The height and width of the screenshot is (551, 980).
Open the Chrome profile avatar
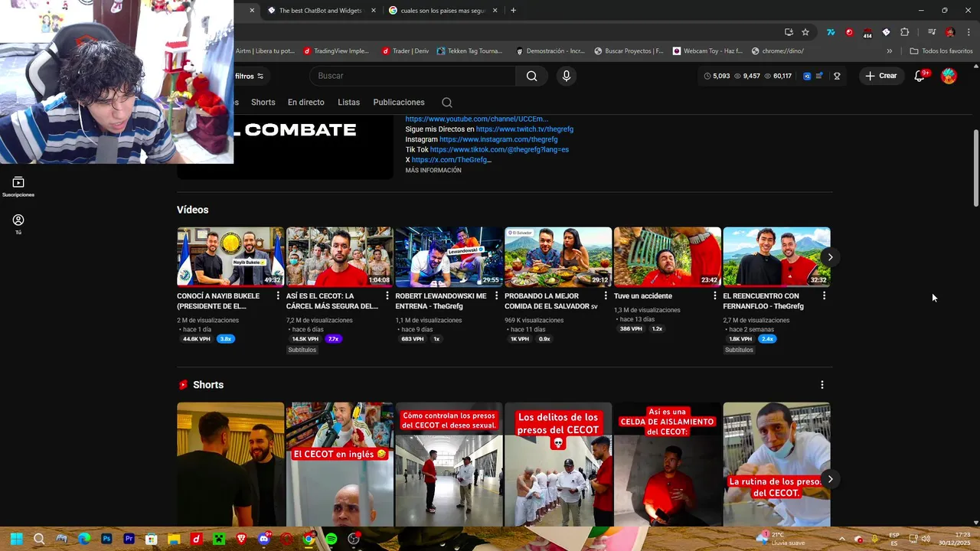(x=950, y=32)
